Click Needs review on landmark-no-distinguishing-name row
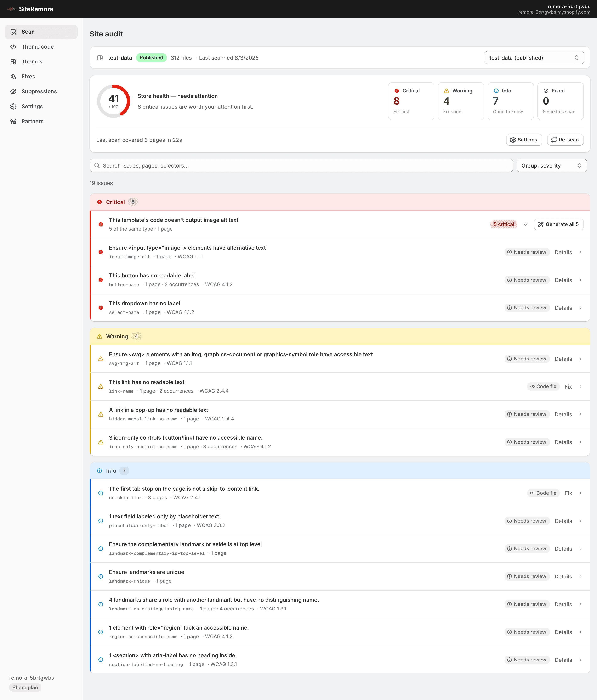 [x=527, y=604]
